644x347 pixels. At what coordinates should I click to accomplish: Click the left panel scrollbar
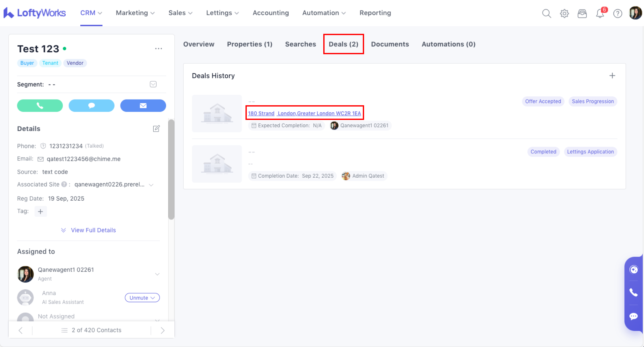click(171, 169)
